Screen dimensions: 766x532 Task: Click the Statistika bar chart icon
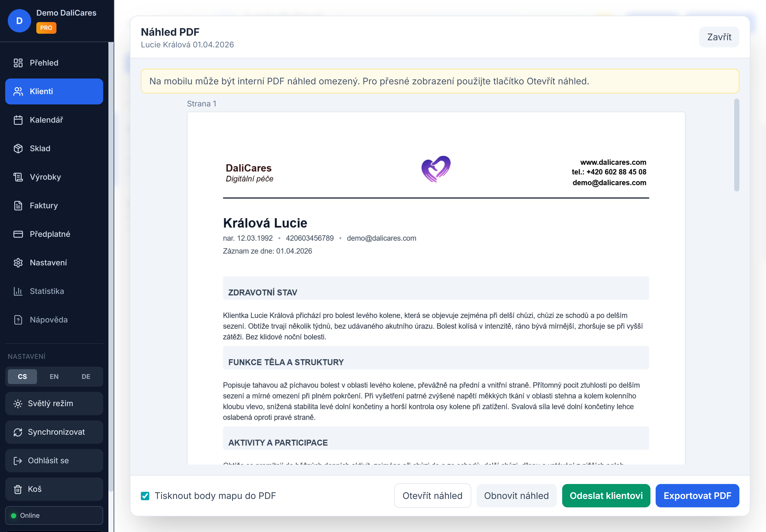pos(18,291)
